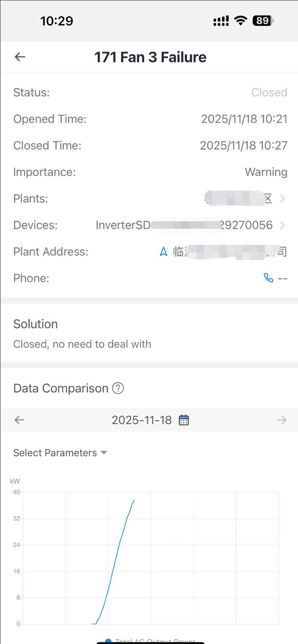
Task: Open the Select Parameters dropdown
Action: 60,452
